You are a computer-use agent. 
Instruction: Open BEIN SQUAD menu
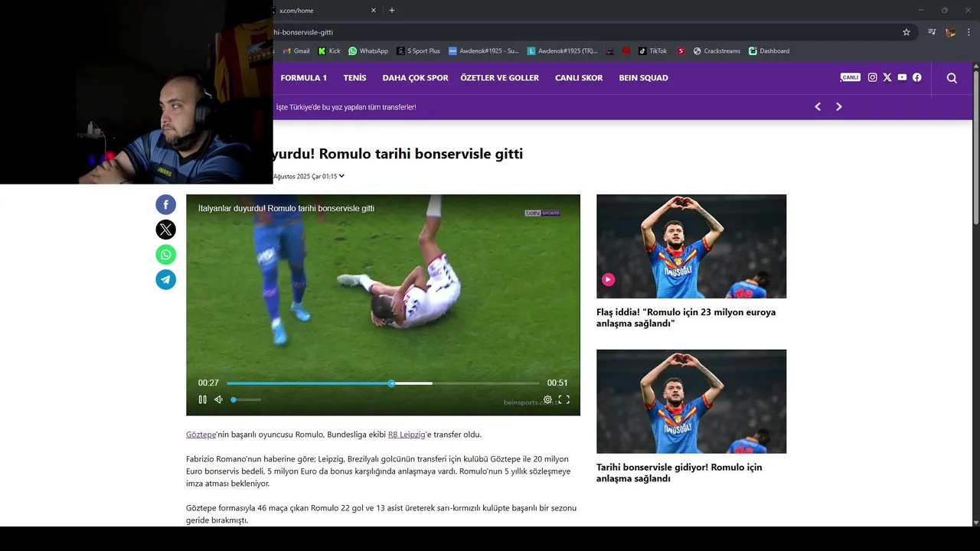[x=644, y=78]
